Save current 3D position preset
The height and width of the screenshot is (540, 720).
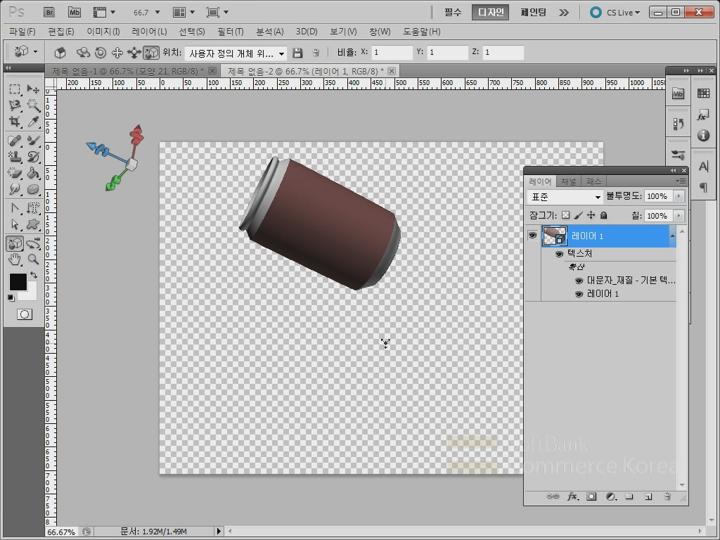298,53
